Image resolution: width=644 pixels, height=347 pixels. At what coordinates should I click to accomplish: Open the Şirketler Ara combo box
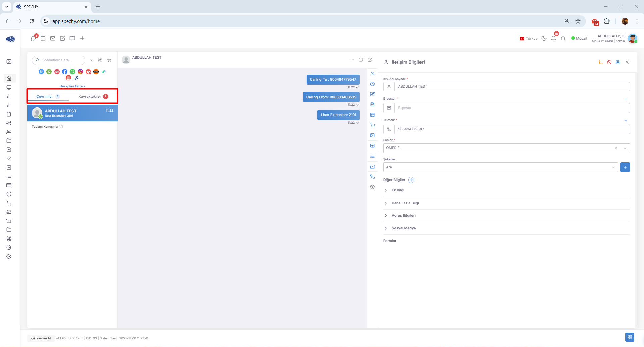coord(501,167)
